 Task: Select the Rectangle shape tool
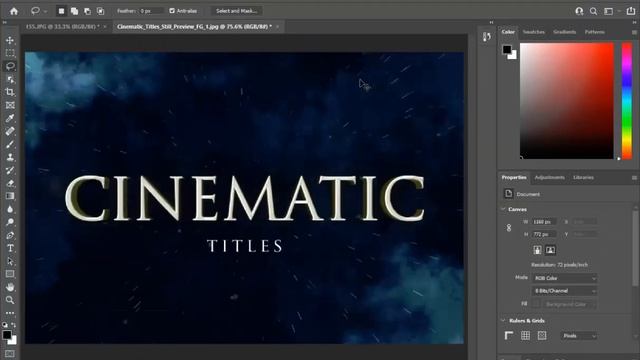(10, 274)
